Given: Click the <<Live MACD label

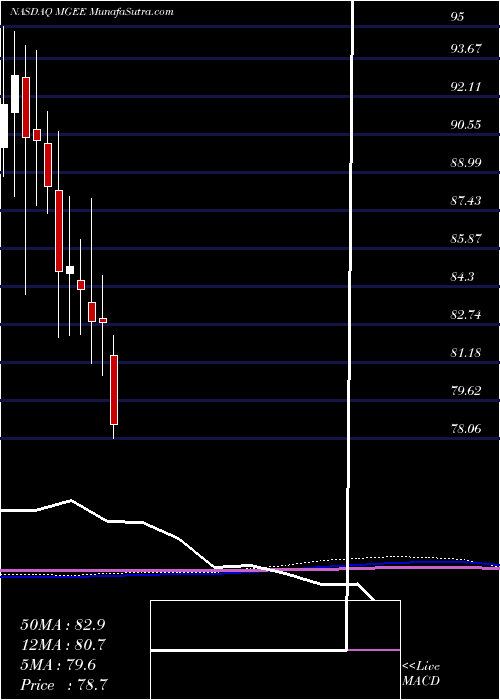Looking at the screenshot, I should click(x=421, y=674).
